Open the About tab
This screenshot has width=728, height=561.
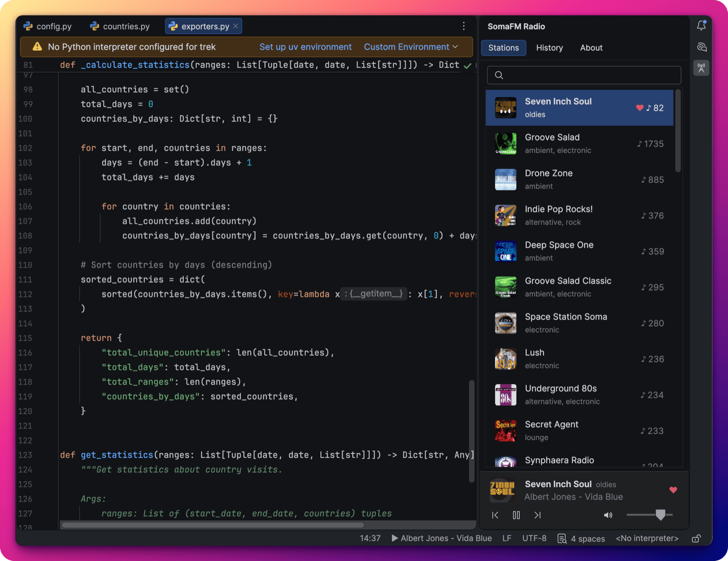(x=591, y=48)
